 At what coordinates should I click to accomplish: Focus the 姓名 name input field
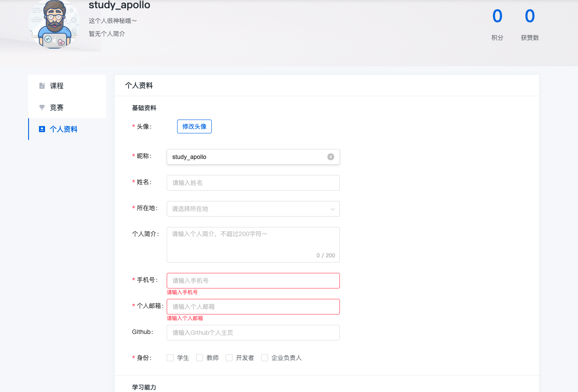click(x=253, y=183)
